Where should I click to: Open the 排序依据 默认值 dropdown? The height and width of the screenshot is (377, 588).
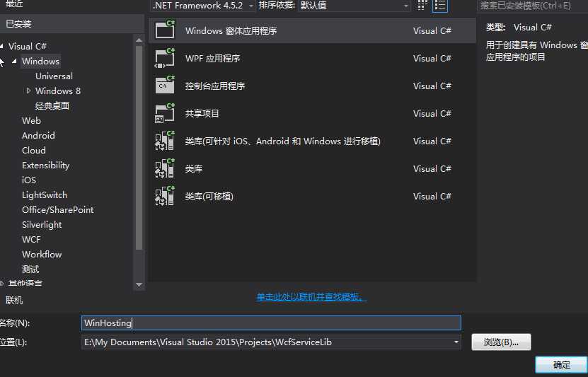click(x=354, y=6)
